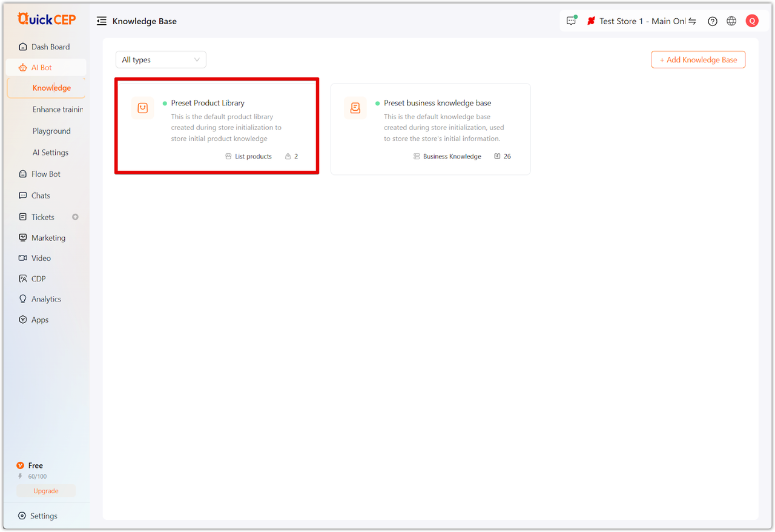Navigate to Analytics in the sidebar

[x=46, y=299]
